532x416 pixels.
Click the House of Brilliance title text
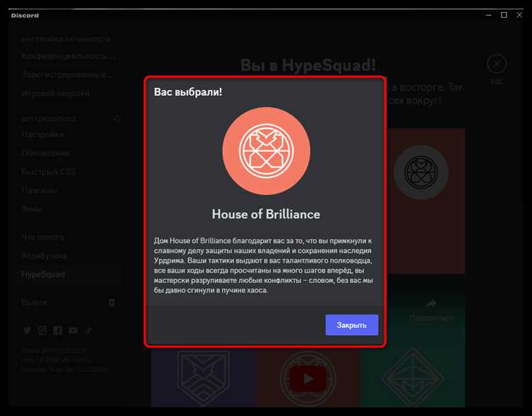click(x=266, y=214)
